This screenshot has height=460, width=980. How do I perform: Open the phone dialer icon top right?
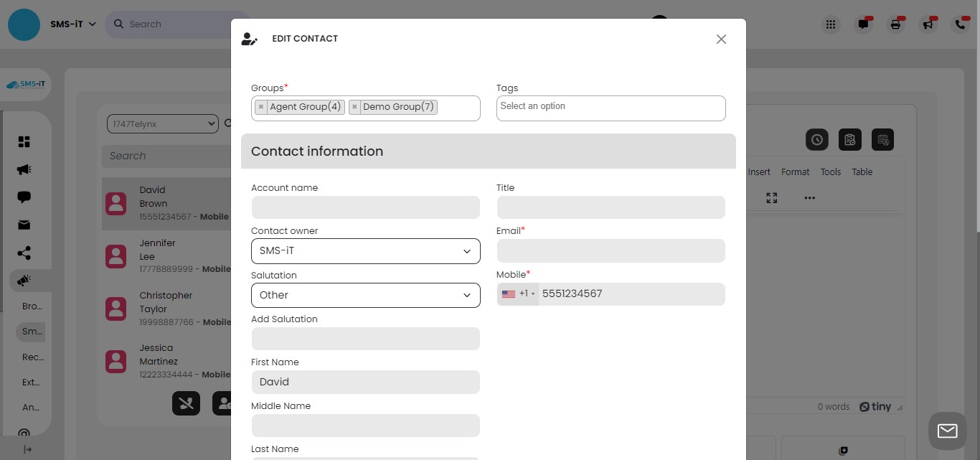(x=961, y=24)
